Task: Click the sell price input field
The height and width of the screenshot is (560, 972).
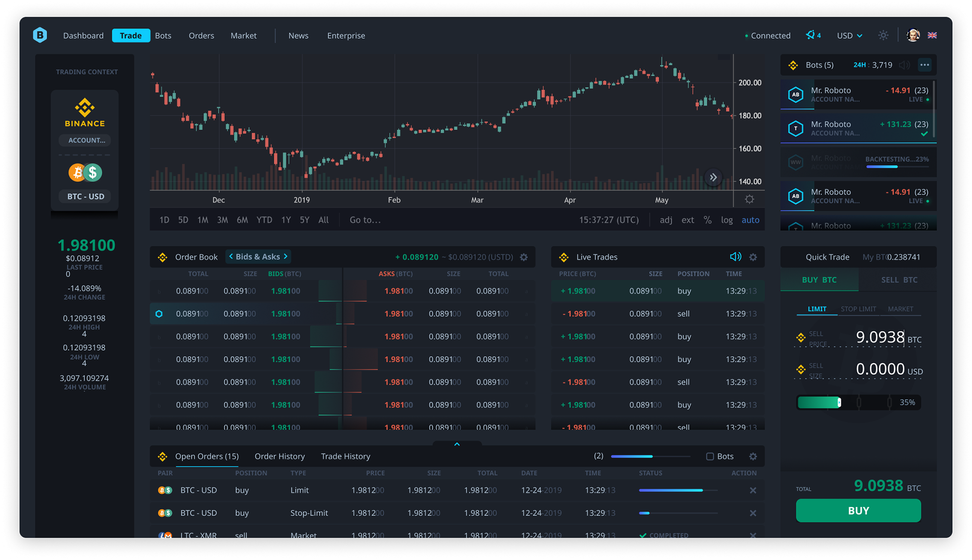Action: point(879,337)
